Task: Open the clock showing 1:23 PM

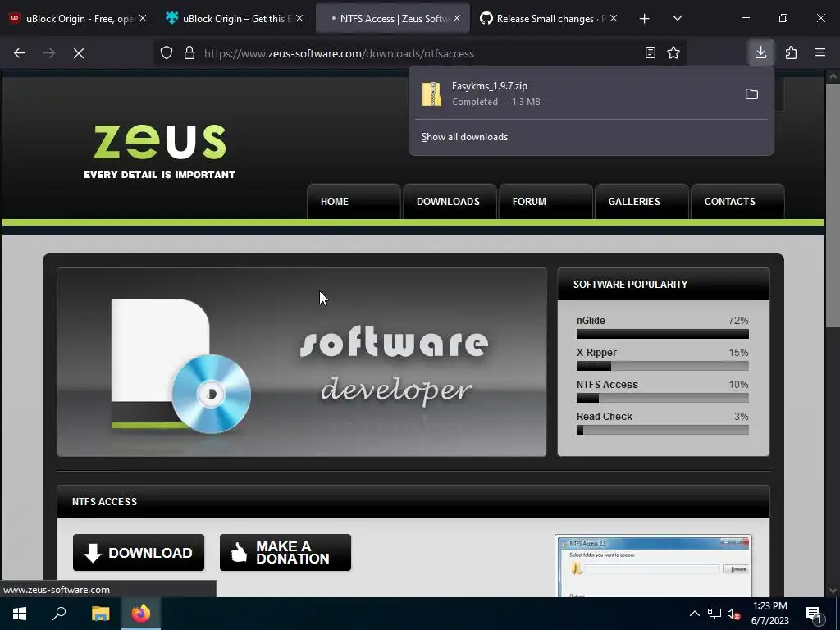Action: click(769, 614)
